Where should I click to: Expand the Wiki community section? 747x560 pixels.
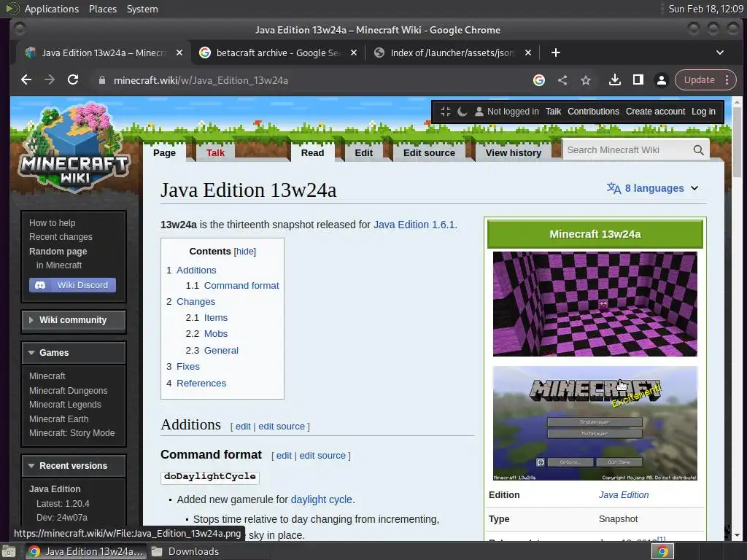point(74,320)
